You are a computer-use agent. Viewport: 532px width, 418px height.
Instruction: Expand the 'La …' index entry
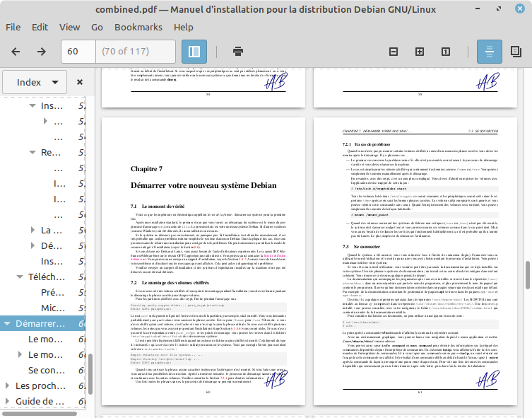click(32, 231)
